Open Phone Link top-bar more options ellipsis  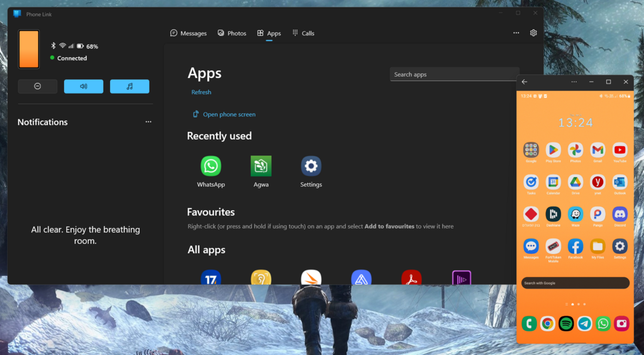(516, 33)
